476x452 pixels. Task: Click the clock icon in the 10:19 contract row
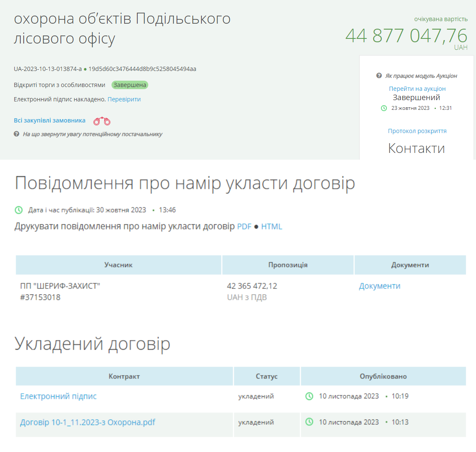(x=309, y=396)
